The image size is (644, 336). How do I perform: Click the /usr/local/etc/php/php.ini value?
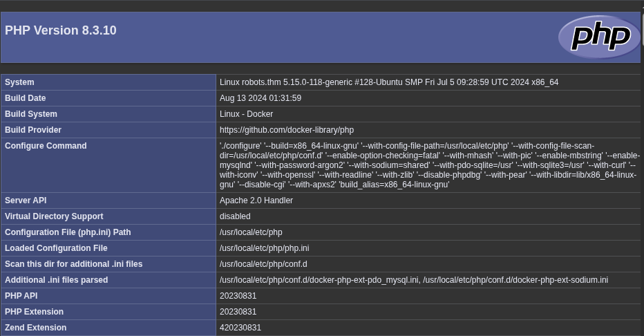[x=265, y=248]
